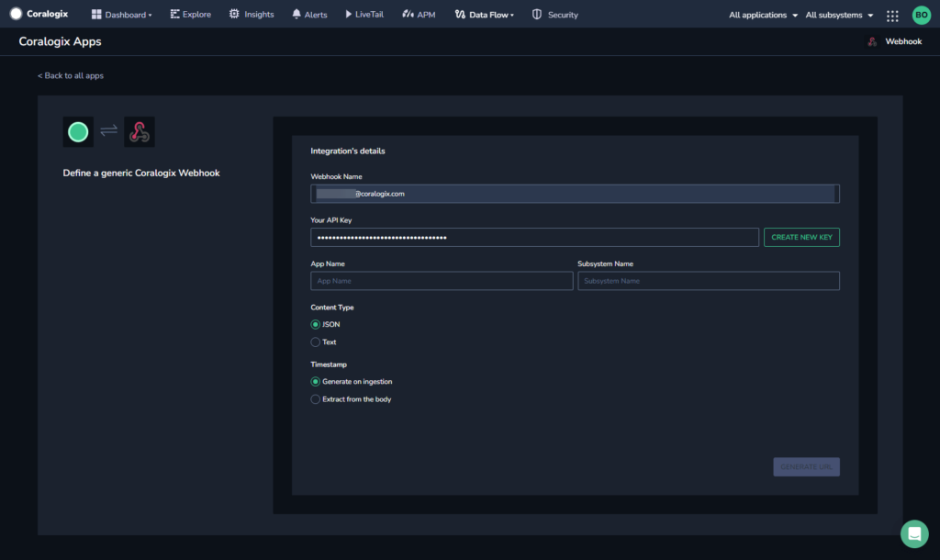Click the green Coralogix circle tile
The width and height of the screenshot is (940, 560).
[x=78, y=132]
